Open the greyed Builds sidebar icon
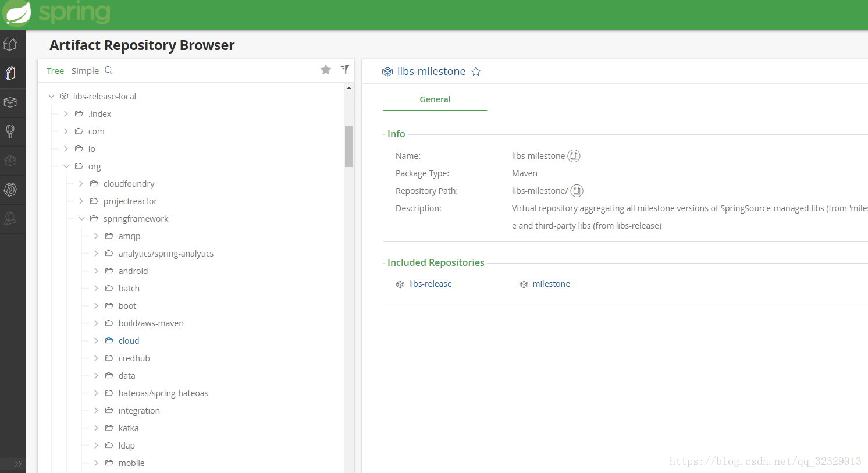The width and height of the screenshot is (868, 473). coord(10,161)
